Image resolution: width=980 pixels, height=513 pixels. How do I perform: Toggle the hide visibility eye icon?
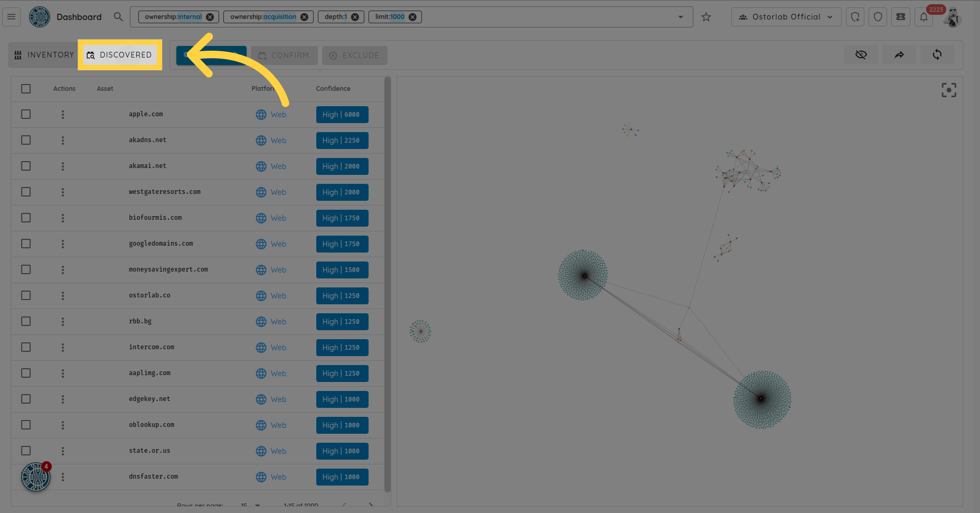coord(861,54)
